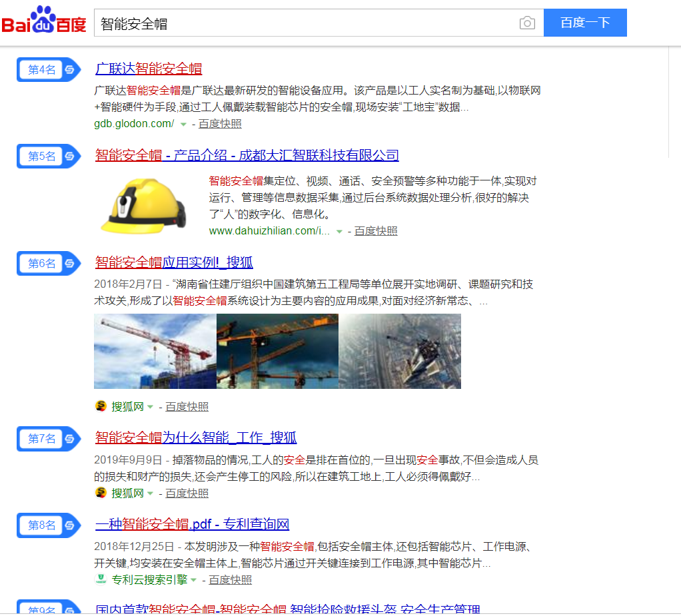Click Sohu icon under 应用实例 result
The width and height of the screenshot is (681, 616).
tap(101, 406)
